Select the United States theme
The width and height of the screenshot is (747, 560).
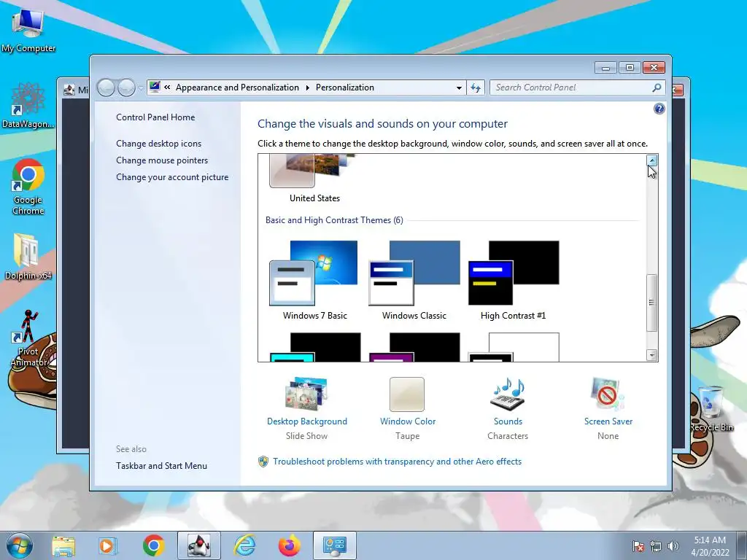[x=314, y=178]
